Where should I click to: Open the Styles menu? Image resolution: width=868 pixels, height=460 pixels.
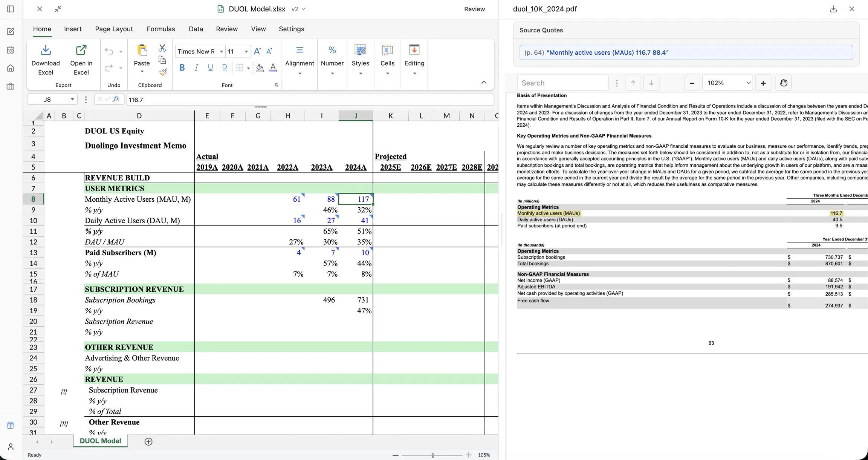(361, 60)
